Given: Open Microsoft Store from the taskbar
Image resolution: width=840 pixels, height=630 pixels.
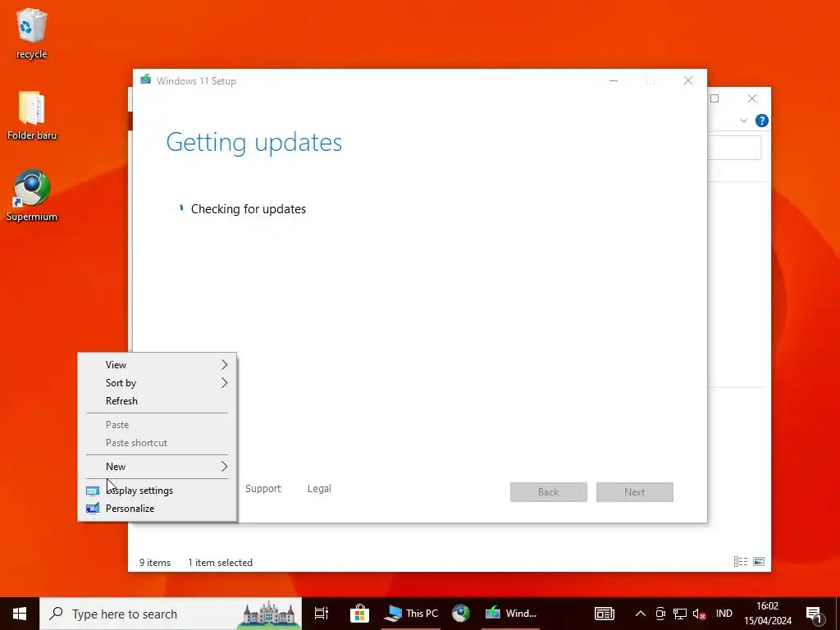Looking at the screenshot, I should [359, 614].
